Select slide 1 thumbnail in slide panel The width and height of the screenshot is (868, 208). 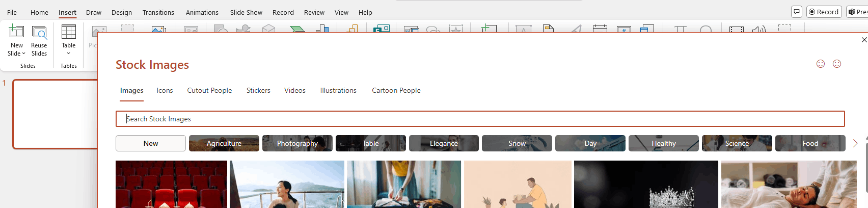[x=55, y=114]
